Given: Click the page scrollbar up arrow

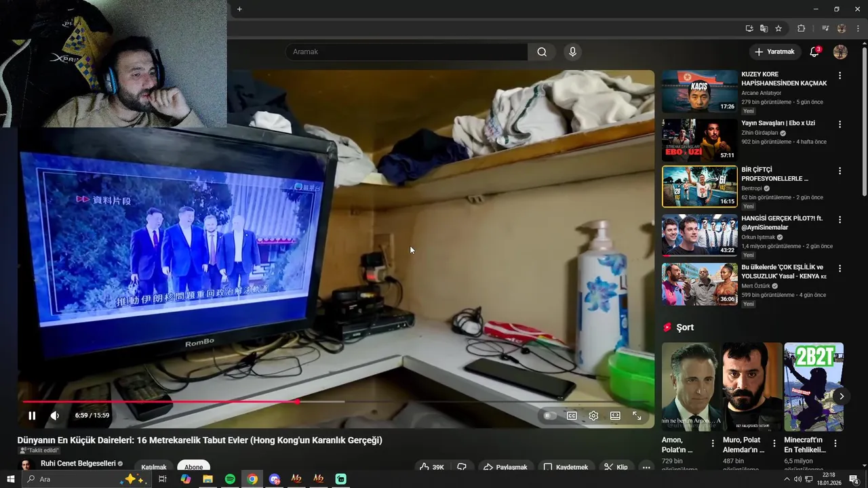Looking at the screenshot, I should 864,43.
